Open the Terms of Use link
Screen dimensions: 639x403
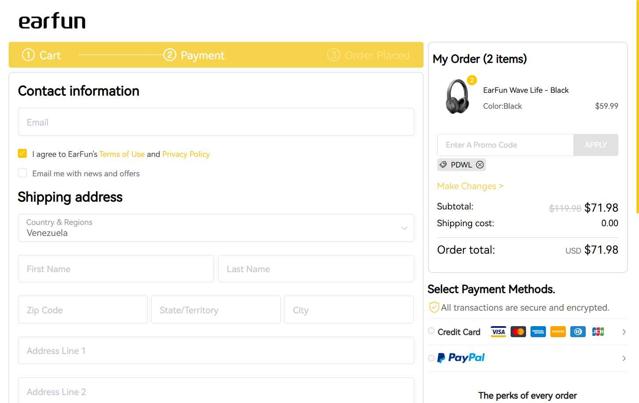(122, 154)
